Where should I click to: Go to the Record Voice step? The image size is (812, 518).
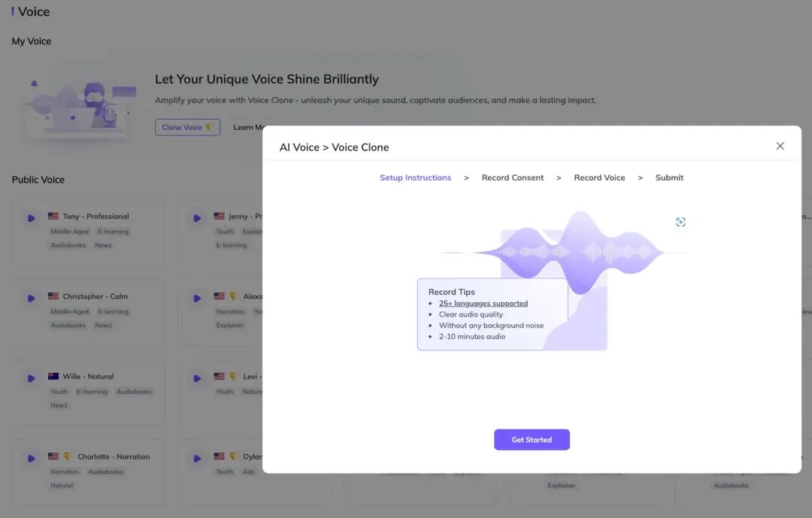[x=599, y=177]
